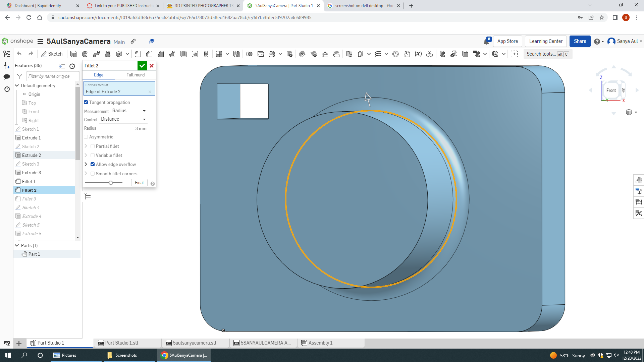This screenshot has width=644, height=362.
Task: Enable Partial fillet option
Action: point(93,146)
